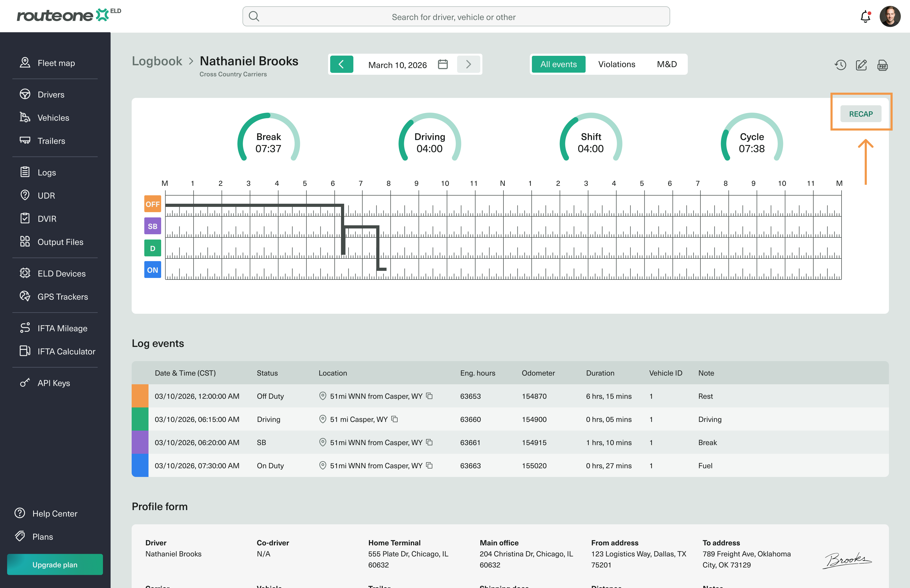The height and width of the screenshot is (588, 910).
Task: Click location pin in Driving row
Action: [x=323, y=419]
